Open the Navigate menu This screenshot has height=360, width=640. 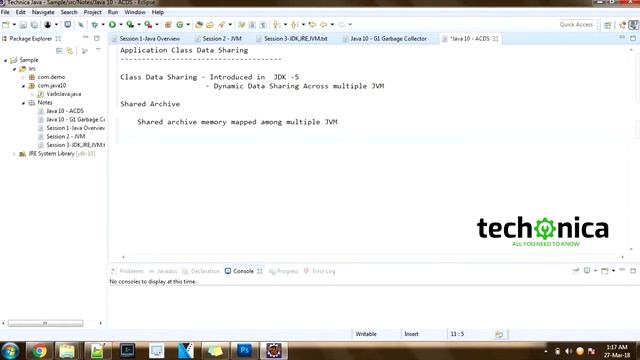[43, 12]
